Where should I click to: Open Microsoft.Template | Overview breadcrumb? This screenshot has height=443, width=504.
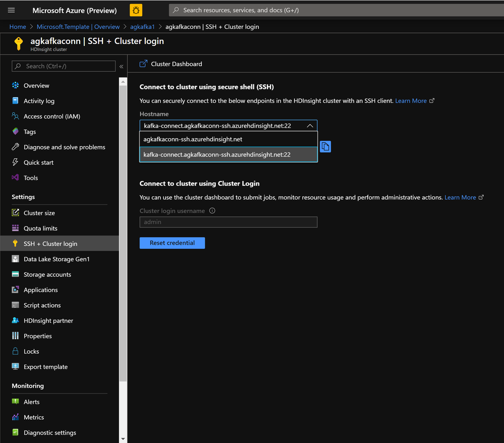tap(78, 27)
